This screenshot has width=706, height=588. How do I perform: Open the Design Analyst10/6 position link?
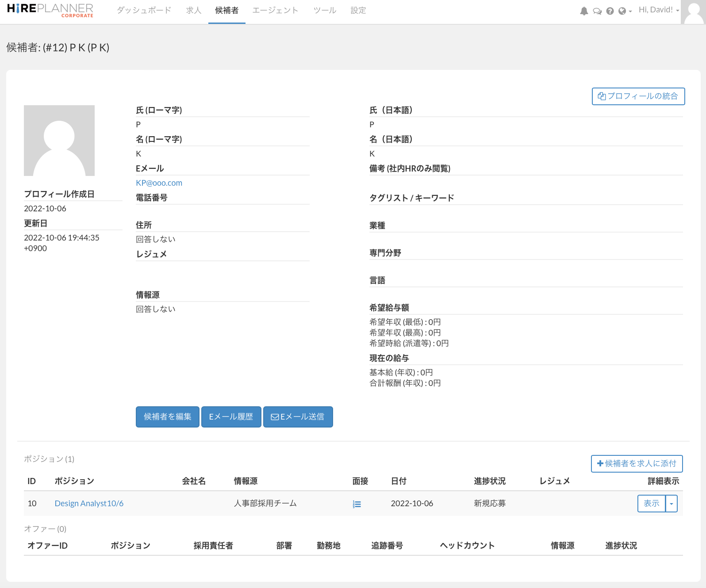[x=89, y=504]
